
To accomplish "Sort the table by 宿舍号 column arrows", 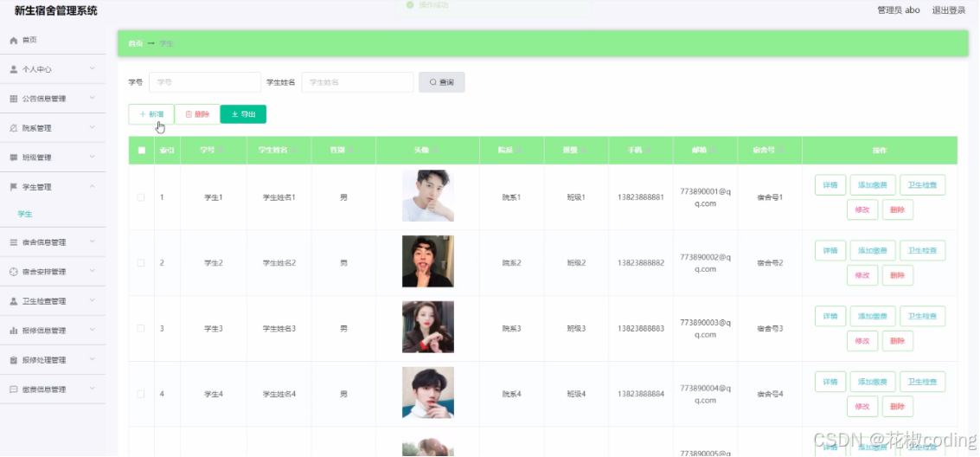I will coord(780,151).
